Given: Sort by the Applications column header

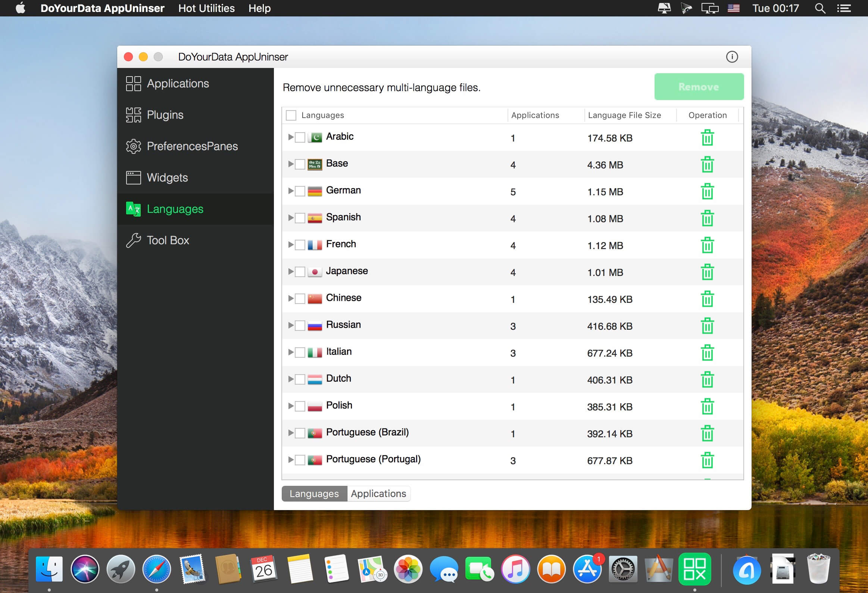Looking at the screenshot, I should [x=546, y=115].
